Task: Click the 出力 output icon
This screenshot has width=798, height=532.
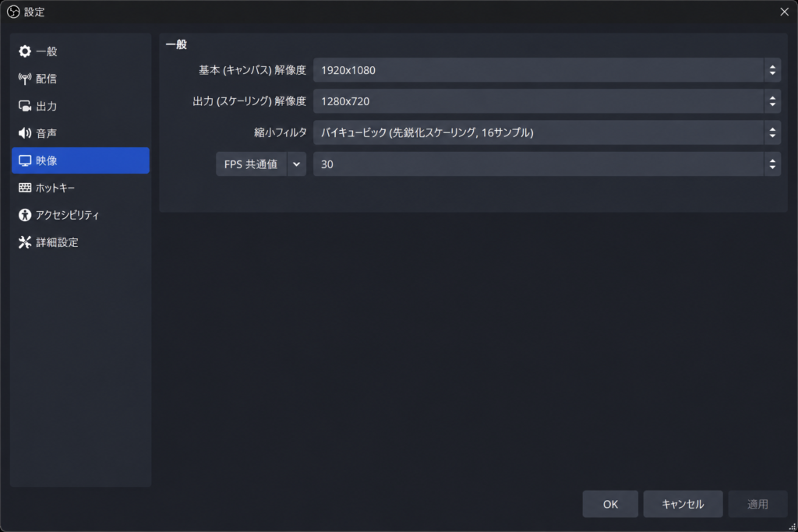Action: [24, 106]
